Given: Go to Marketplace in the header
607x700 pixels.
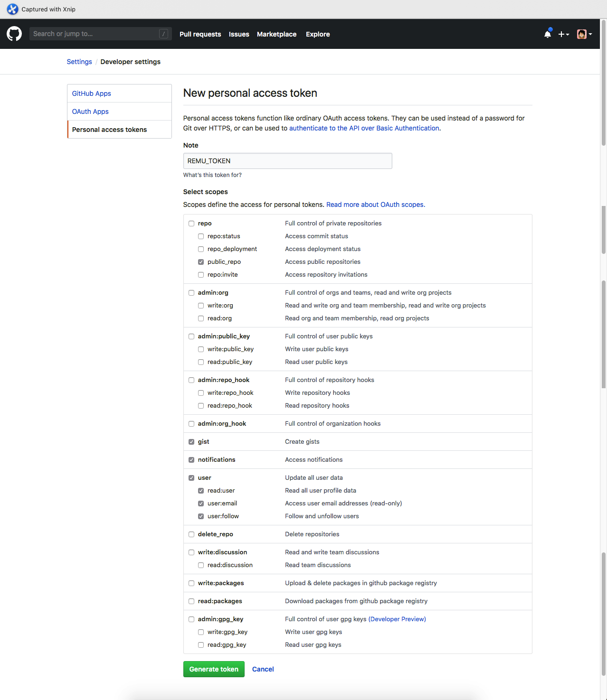Looking at the screenshot, I should click(276, 34).
